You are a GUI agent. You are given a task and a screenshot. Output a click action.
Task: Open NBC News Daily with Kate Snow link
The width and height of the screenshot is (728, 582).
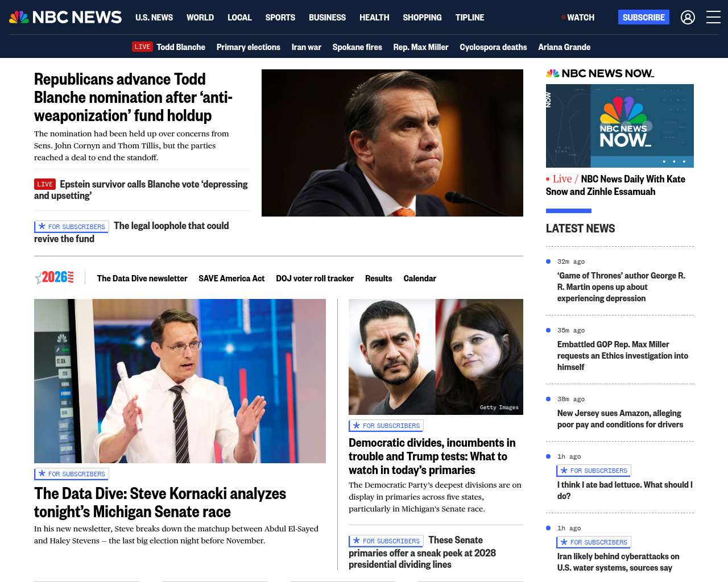pos(615,185)
